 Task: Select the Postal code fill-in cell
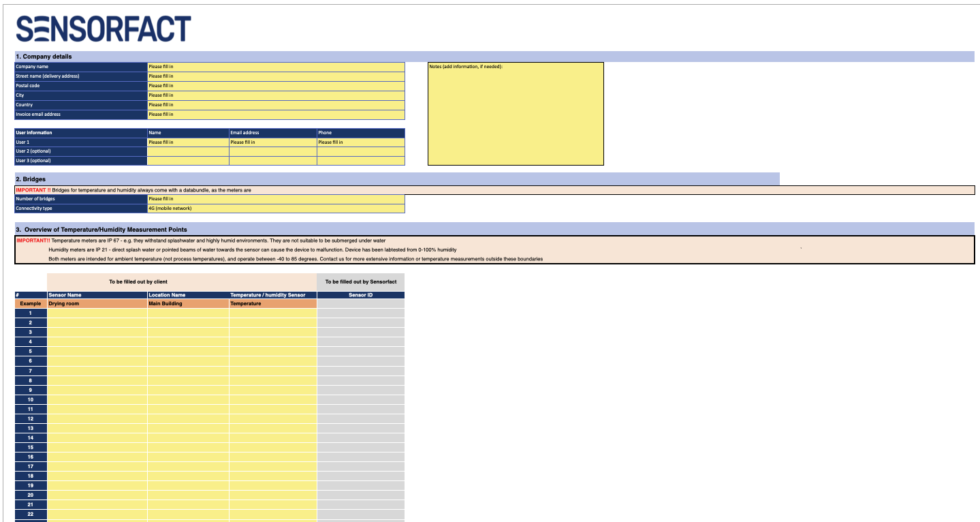point(275,86)
